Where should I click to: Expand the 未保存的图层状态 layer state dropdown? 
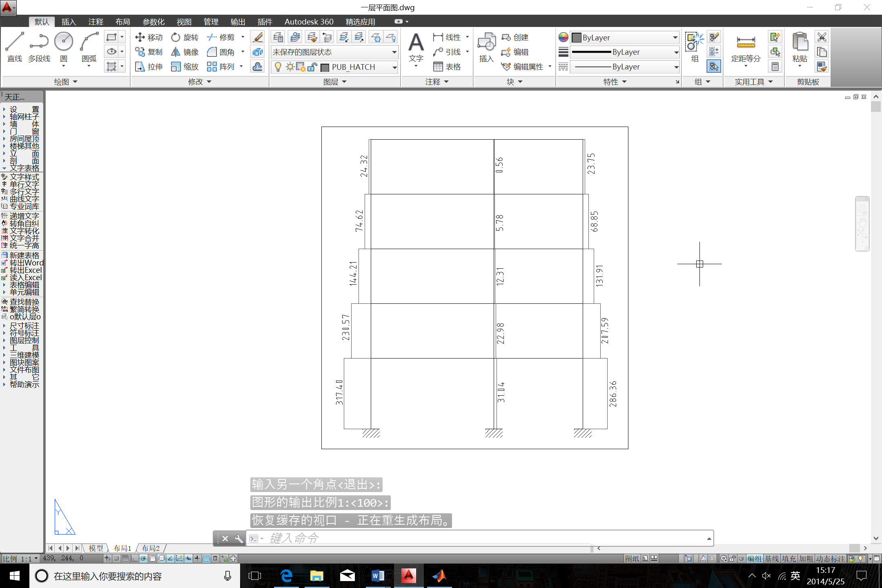[394, 52]
